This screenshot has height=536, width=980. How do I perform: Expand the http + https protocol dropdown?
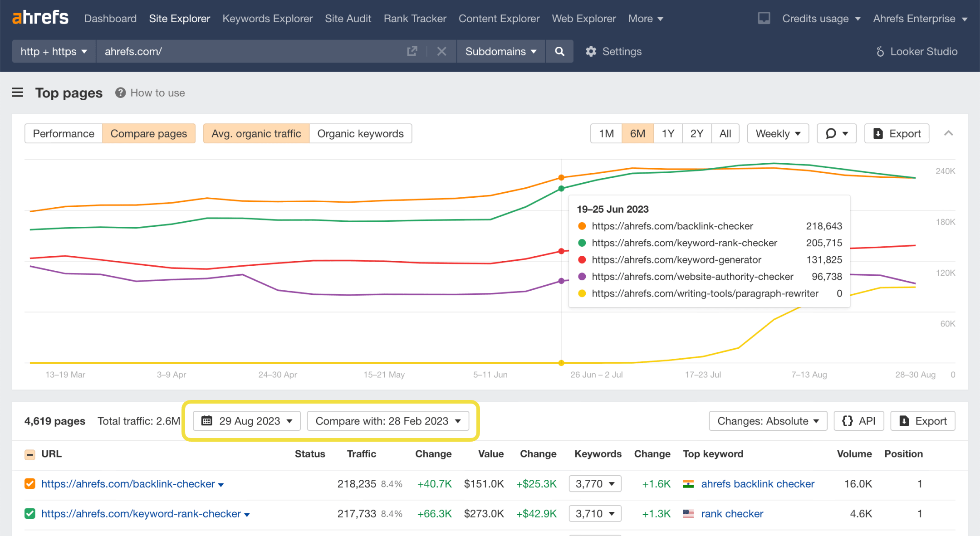(52, 51)
